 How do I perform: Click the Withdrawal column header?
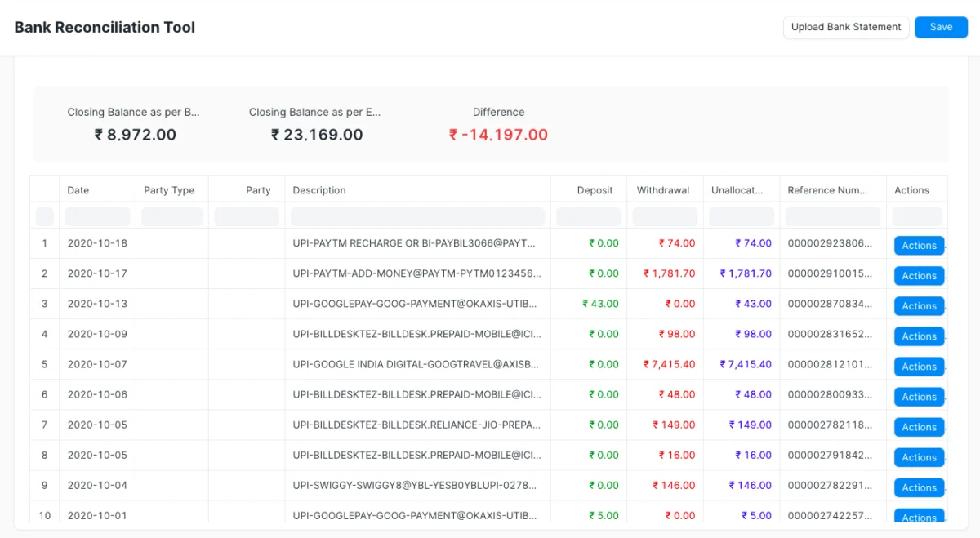(663, 190)
